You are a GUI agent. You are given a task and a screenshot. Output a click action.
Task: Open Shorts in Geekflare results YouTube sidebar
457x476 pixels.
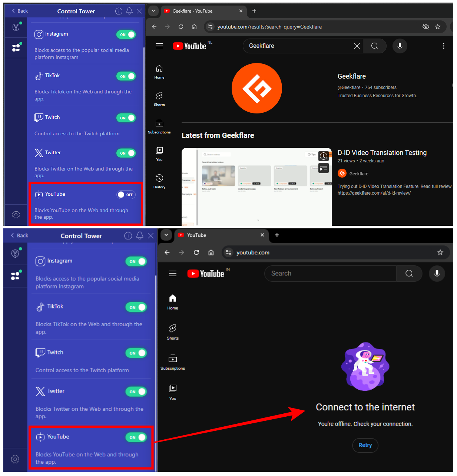[x=159, y=99]
